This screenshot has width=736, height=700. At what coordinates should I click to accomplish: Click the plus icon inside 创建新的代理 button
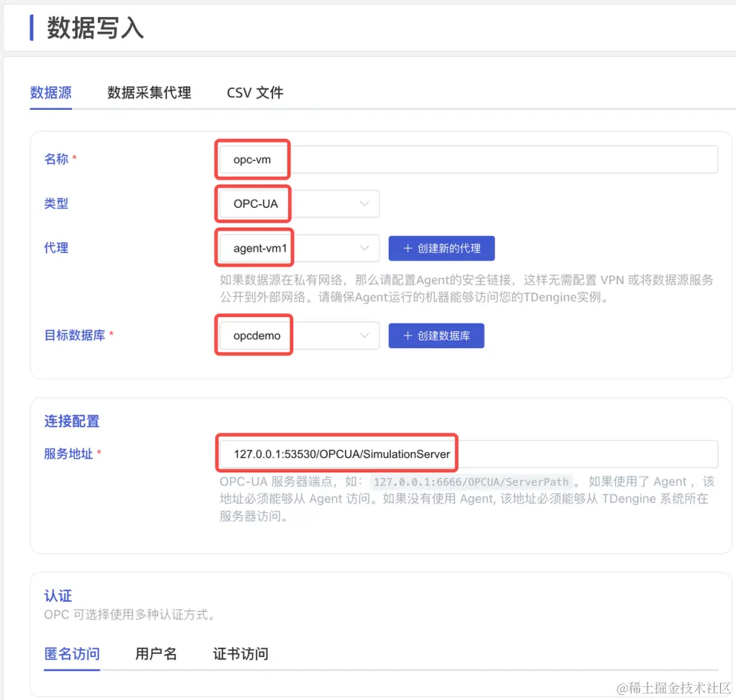(x=409, y=248)
